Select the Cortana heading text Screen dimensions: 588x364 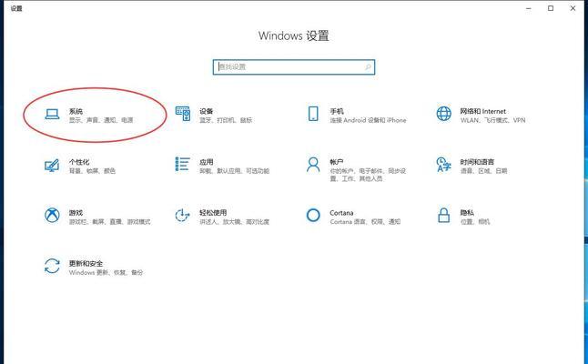click(341, 213)
